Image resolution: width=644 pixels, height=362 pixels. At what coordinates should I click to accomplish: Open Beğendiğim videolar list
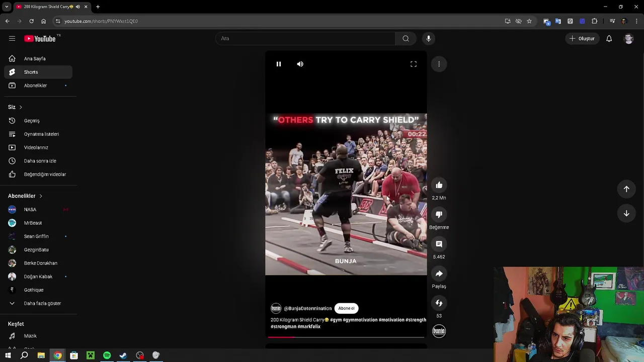tap(38, 174)
